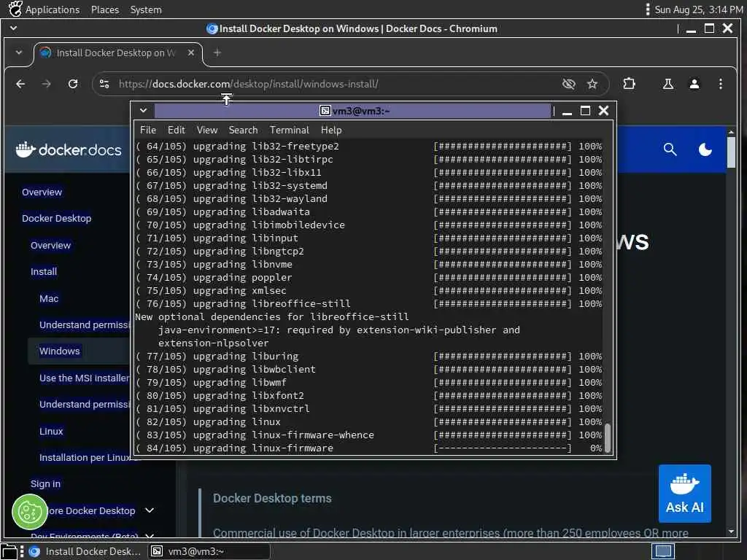Open the Applications menu

click(44, 9)
